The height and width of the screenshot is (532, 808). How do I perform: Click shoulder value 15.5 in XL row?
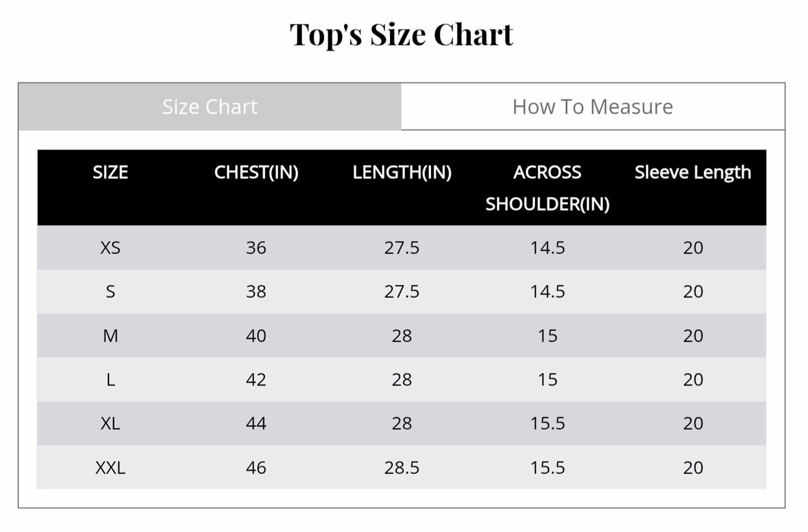[x=547, y=424]
